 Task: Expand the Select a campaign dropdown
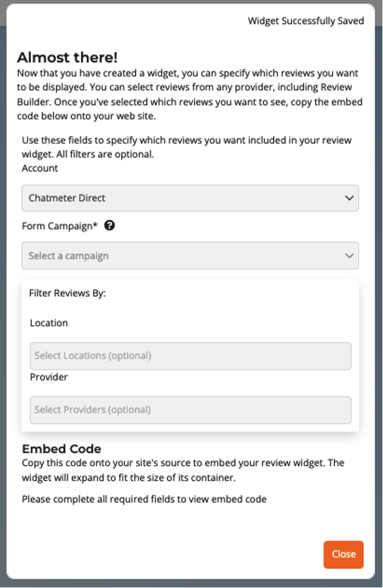click(x=190, y=255)
